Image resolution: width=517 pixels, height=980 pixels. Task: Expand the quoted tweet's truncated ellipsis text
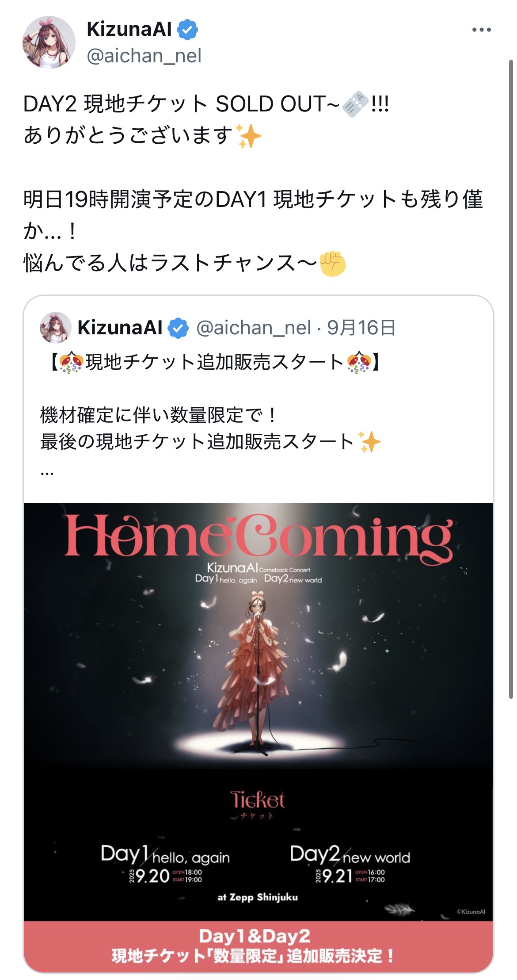(x=47, y=473)
